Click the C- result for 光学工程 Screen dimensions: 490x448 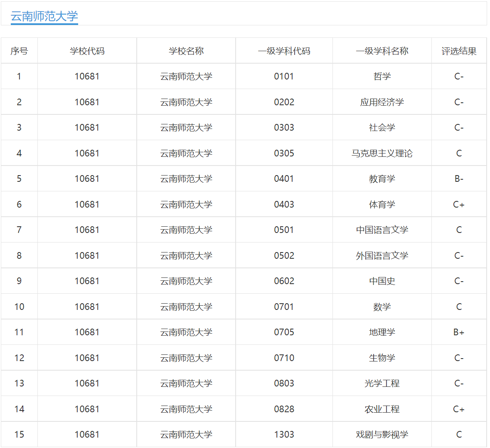[459, 383]
